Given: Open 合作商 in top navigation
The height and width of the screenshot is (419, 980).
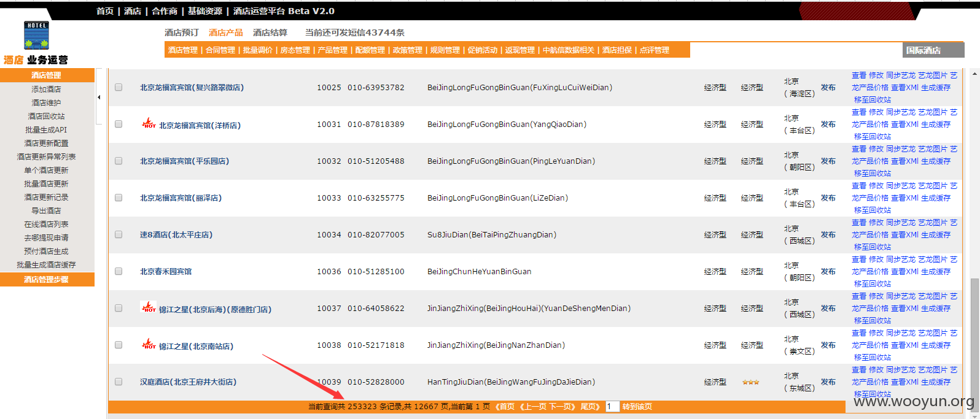Looking at the screenshot, I should click(165, 11).
